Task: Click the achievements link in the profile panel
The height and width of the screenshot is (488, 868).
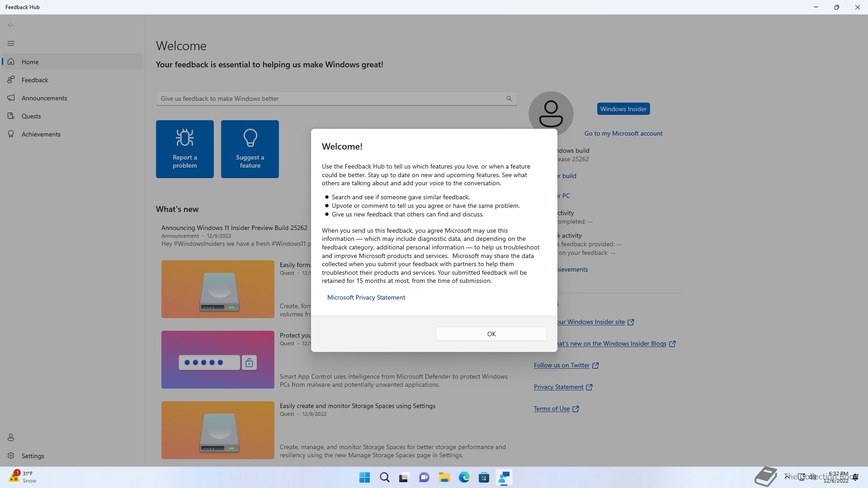Action: (572, 269)
